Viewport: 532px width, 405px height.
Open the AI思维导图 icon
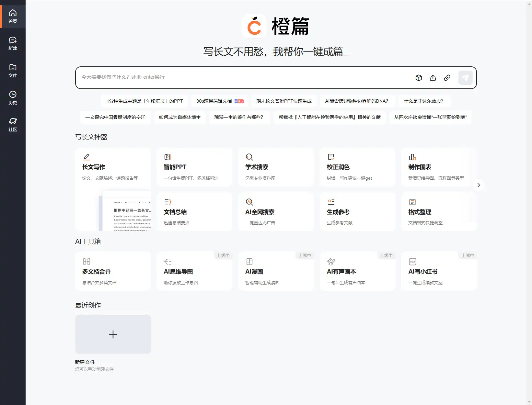168,262
